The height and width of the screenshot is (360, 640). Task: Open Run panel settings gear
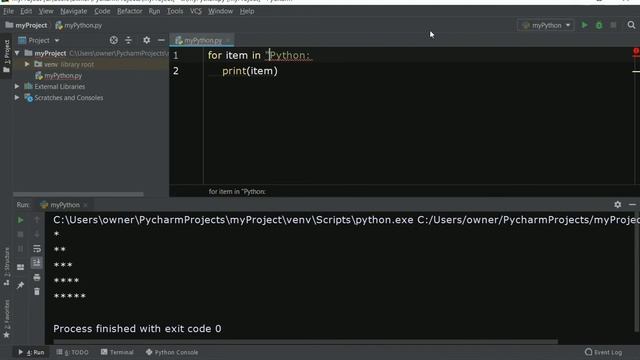(618, 204)
